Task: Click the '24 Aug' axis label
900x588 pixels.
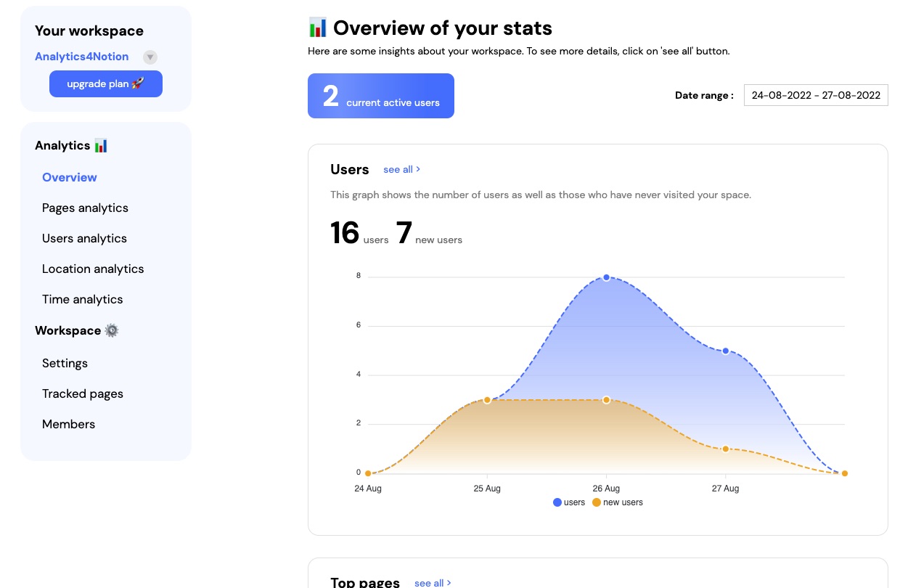Action: [368, 489]
